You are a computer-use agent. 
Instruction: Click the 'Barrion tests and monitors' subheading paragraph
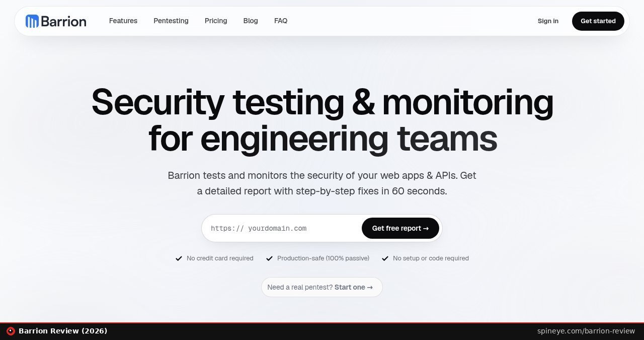pyautogui.click(x=322, y=183)
